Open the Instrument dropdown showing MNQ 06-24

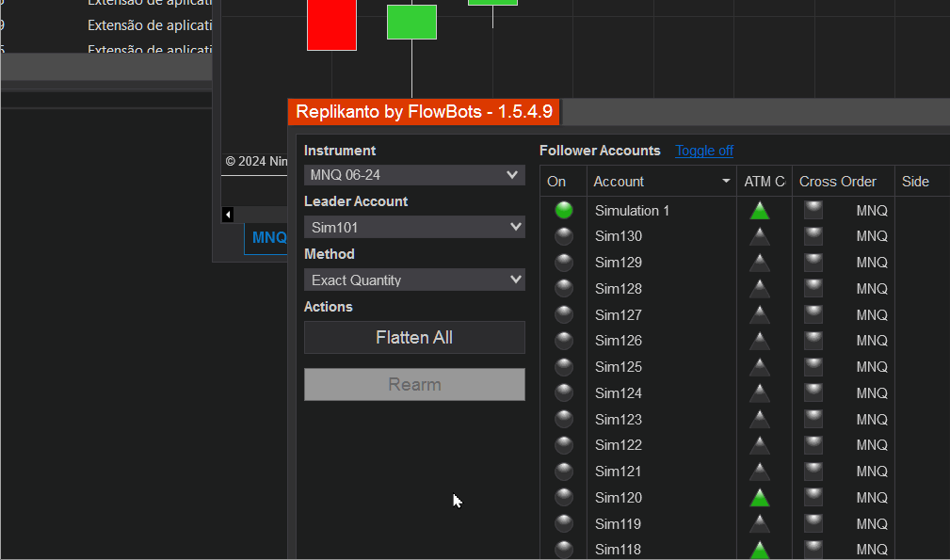(x=414, y=175)
